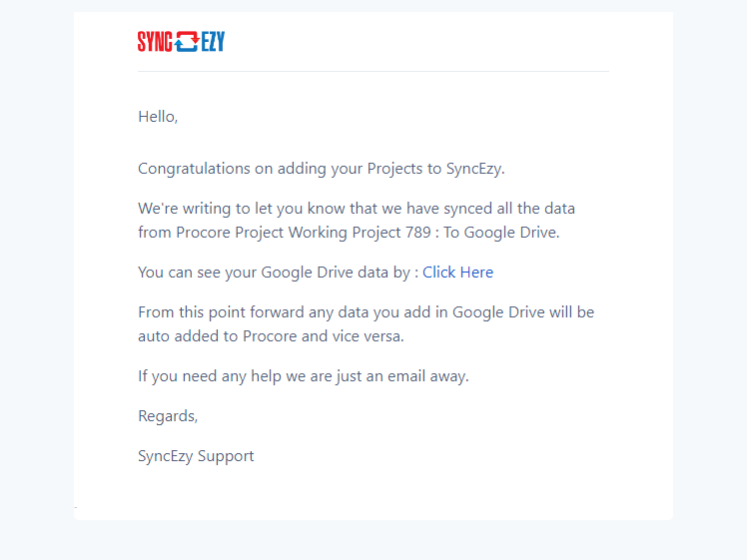This screenshot has height=560, width=747.
Task: Click the sync arrows icon in the logo
Action: coord(187,42)
